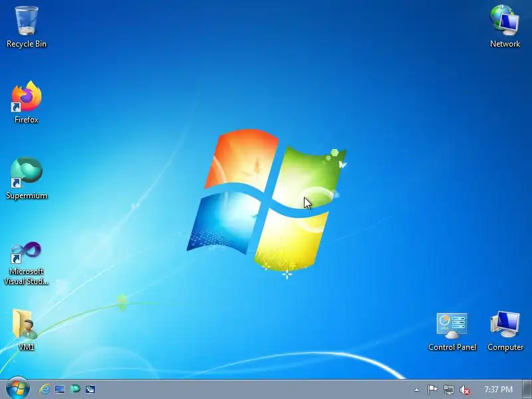532x399 pixels.
Task: Open the Action Center flag icon
Action: 432,390
